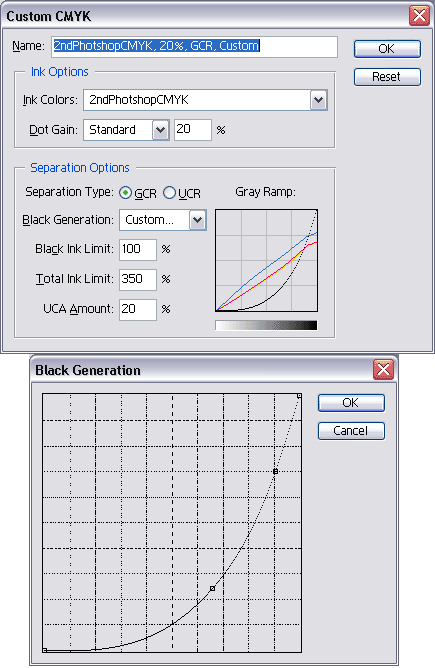Select middle curve point on black generation curve
This screenshot has height=668, width=435.
[x=213, y=588]
